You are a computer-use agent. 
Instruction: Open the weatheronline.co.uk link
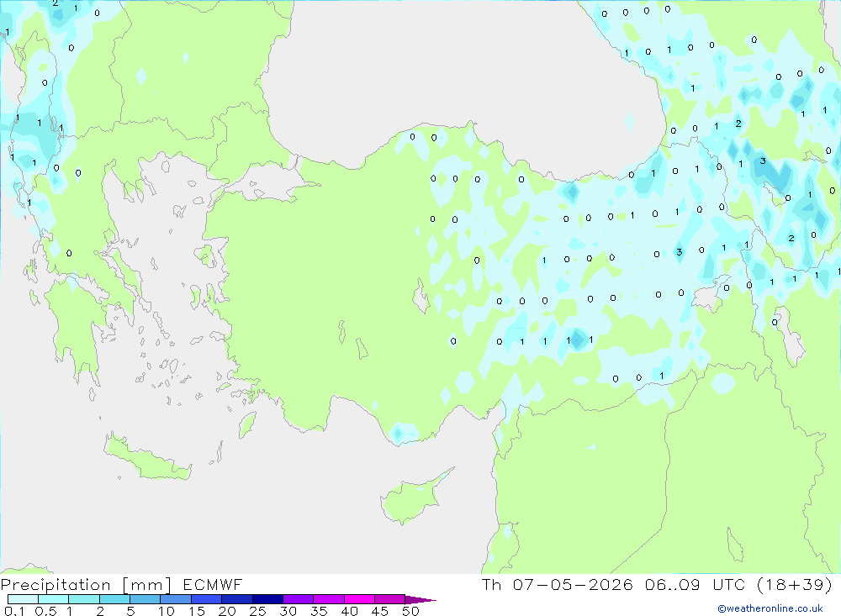point(770,608)
